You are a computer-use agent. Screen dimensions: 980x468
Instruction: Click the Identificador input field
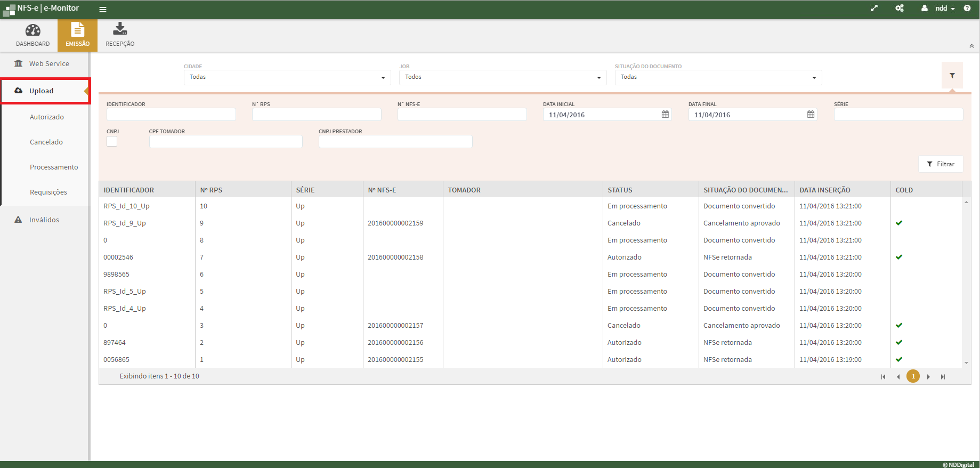pos(171,115)
